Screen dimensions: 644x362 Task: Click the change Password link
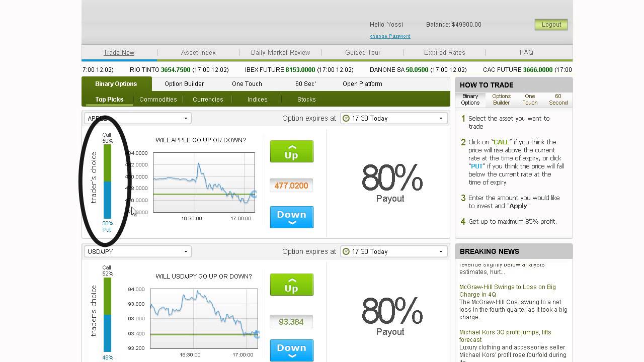(390, 36)
